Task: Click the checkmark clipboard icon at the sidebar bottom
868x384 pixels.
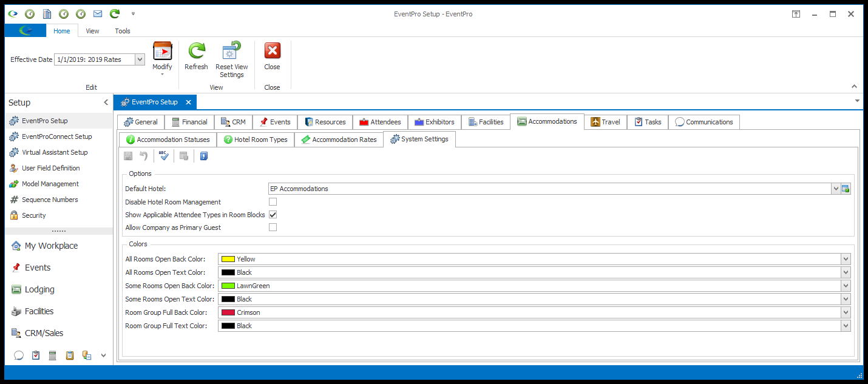Action: click(x=36, y=355)
